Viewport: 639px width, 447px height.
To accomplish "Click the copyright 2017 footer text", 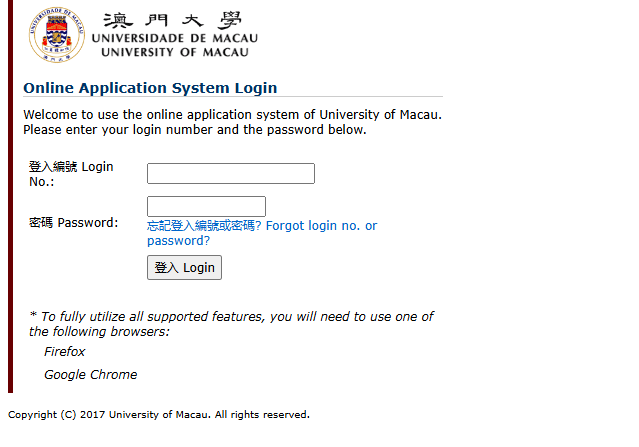I will tap(159, 414).
